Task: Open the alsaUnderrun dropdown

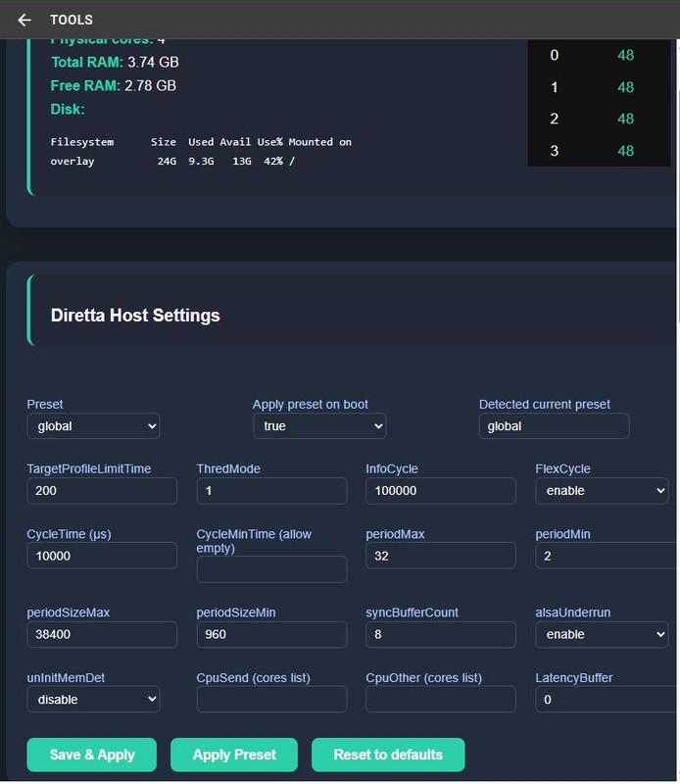Action: pos(602,634)
